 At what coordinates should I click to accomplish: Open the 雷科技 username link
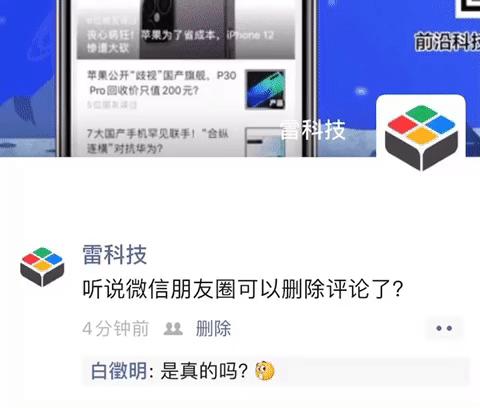tap(115, 255)
